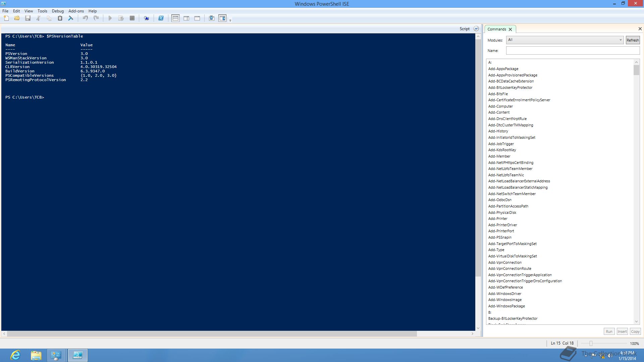This screenshot has height=362, width=644.
Task: Select Add-PSSnapin command
Action: (x=500, y=237)
